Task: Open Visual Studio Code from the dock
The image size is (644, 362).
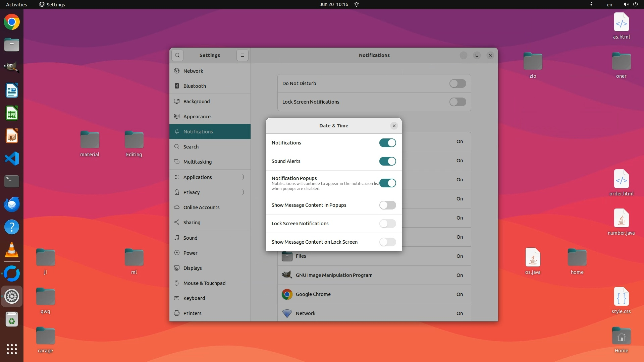Action: point(12,159)
